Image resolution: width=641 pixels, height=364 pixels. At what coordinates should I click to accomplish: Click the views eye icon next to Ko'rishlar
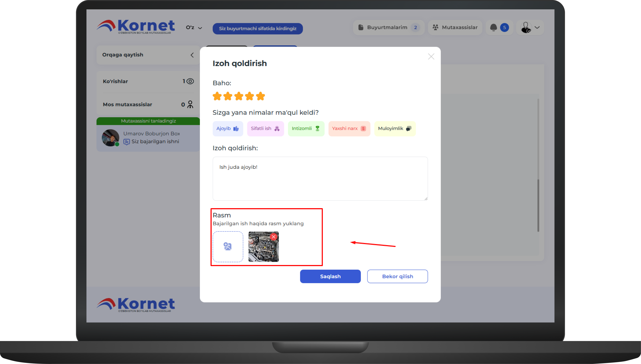pos(190,81)
